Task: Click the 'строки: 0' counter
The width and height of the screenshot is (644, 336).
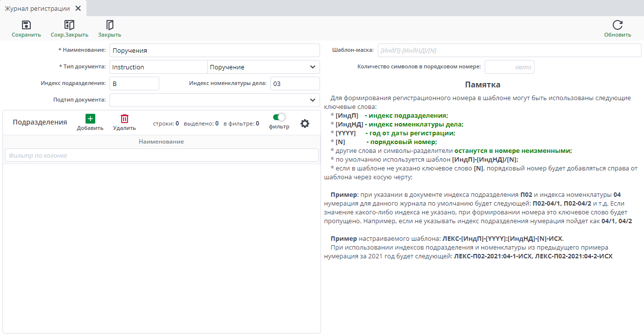Action: tap(166, 124)
